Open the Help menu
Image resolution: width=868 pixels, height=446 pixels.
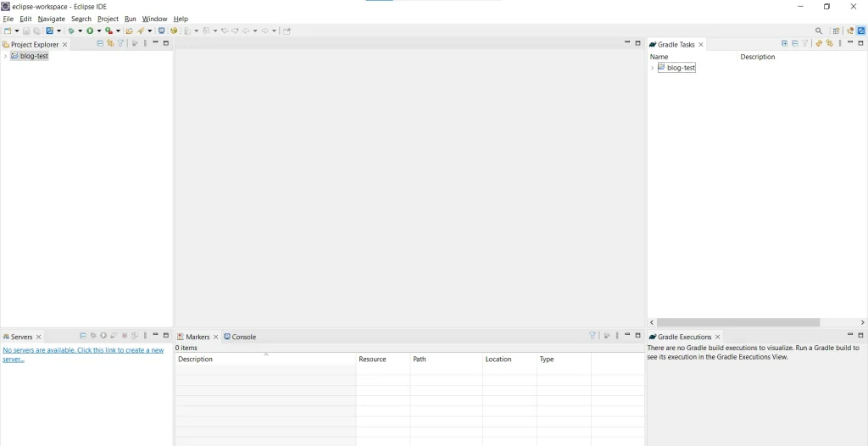tap(181, 19)
